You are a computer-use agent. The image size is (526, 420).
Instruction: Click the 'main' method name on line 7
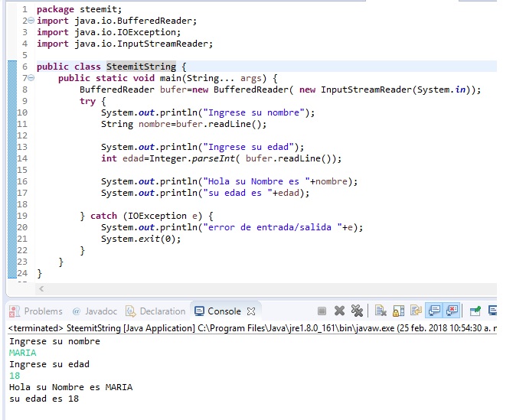[171, 78]
